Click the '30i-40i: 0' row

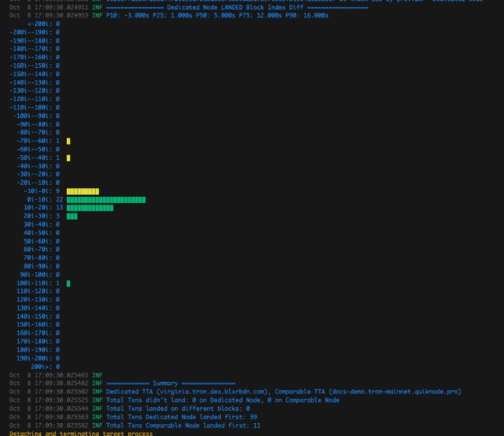pos(42,224)
